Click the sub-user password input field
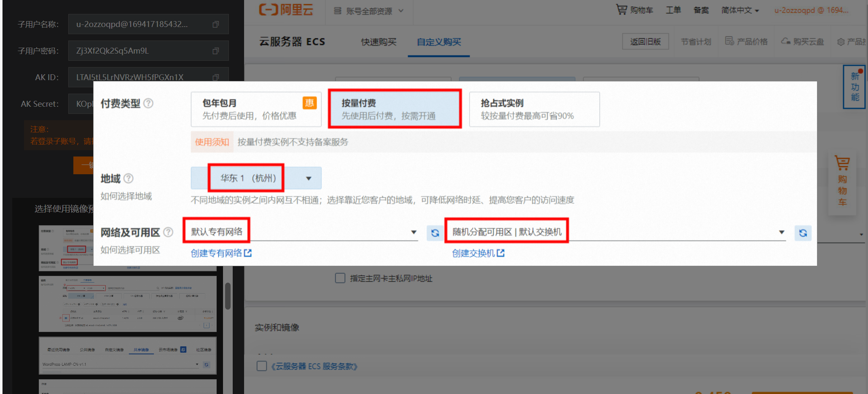The width and height of the screenshot is (868, 394). pos(148,51)
